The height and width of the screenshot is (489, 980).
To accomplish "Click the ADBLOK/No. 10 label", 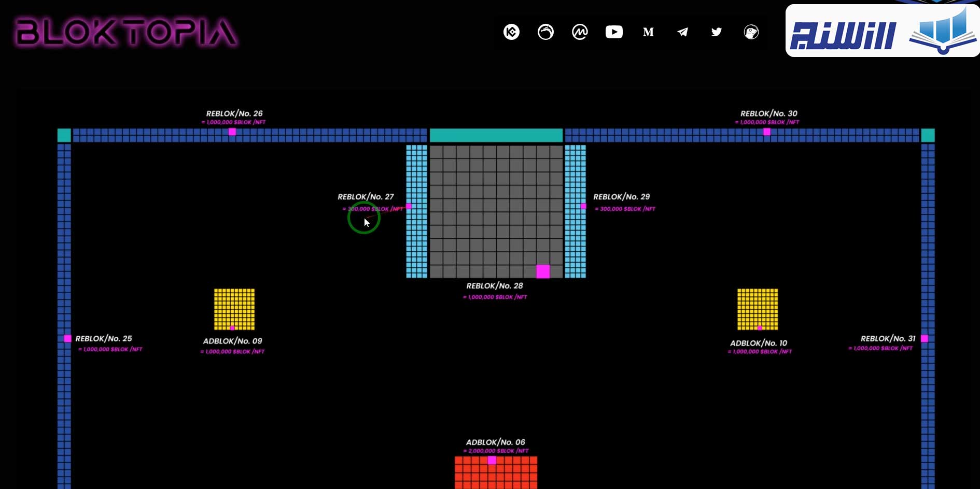I will [x=759, y=343].
